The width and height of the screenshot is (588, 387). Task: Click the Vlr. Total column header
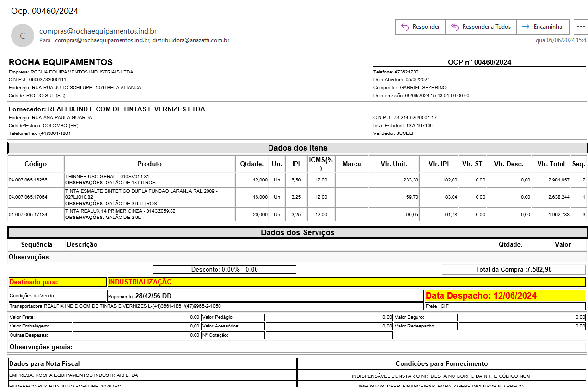(551, 164)
